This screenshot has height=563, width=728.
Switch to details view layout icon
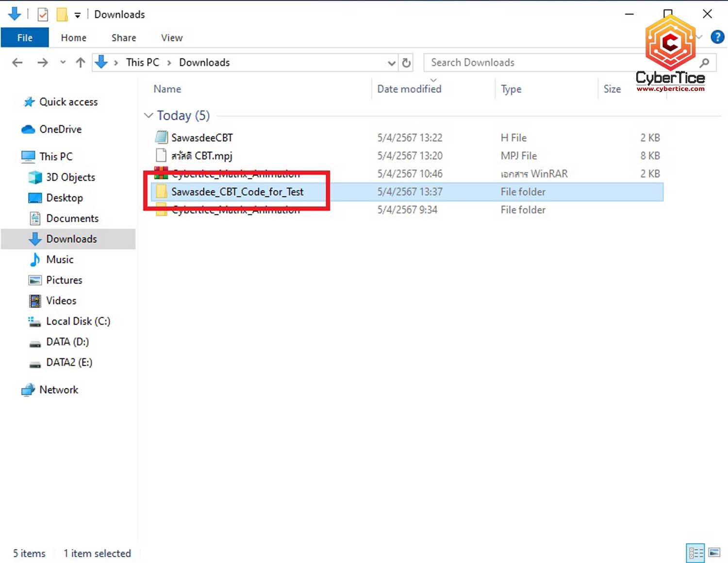click(x=695, y=553)
